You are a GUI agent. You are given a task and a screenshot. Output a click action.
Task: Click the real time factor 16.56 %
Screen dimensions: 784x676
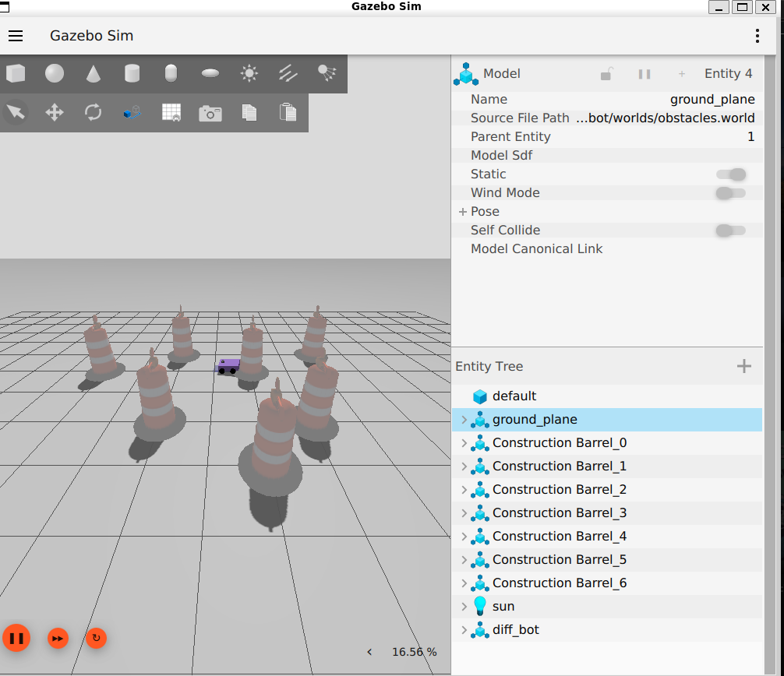pos(414,652)
